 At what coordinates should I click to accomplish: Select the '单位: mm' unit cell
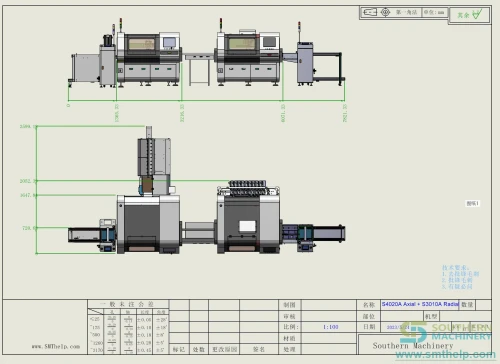tap(434, 12)
